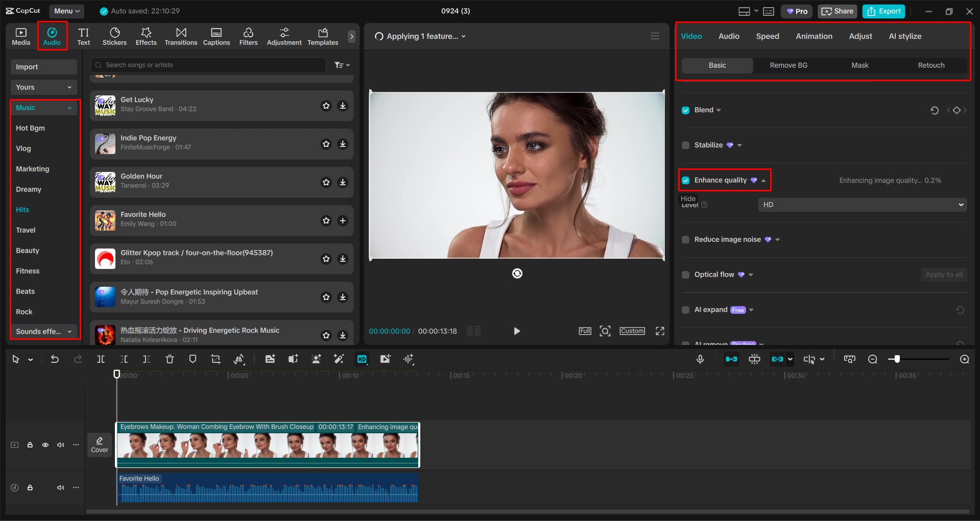
Task: Open the Adjustment panel
Action: (x=284, y=36)
